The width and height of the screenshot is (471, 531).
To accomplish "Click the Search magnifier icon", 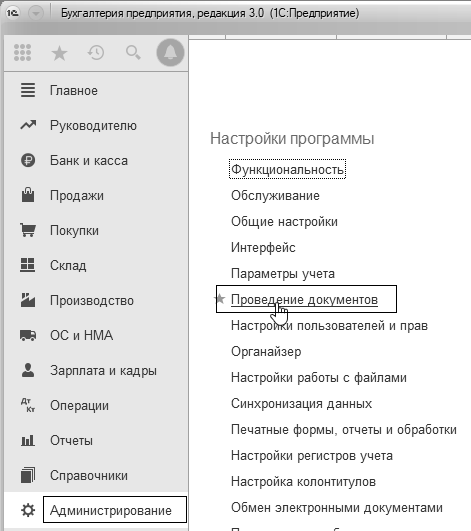I will (133, 53).
